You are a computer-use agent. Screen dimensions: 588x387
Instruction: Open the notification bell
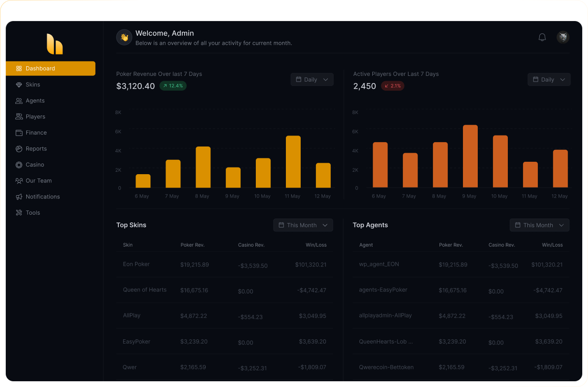542,37
